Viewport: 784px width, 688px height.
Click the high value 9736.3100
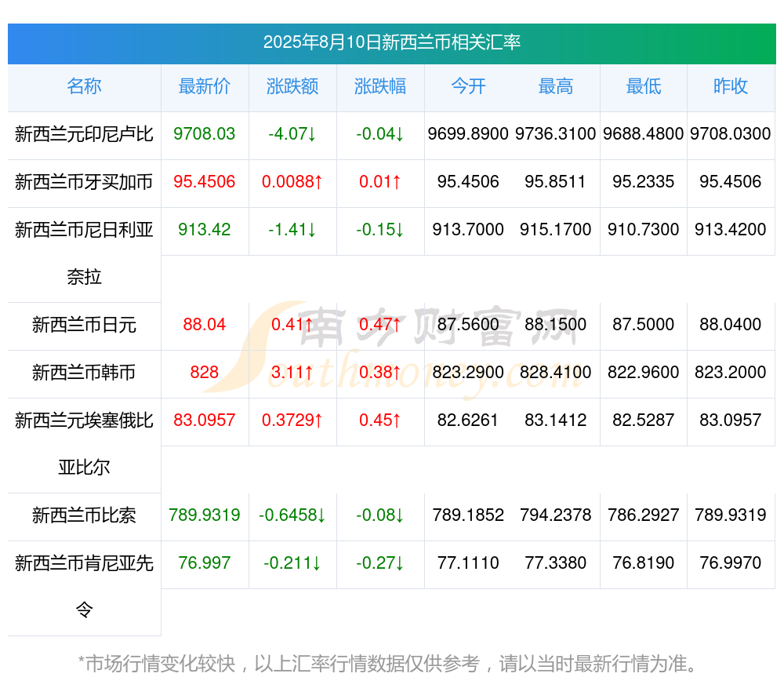click(x=556, y=134)
